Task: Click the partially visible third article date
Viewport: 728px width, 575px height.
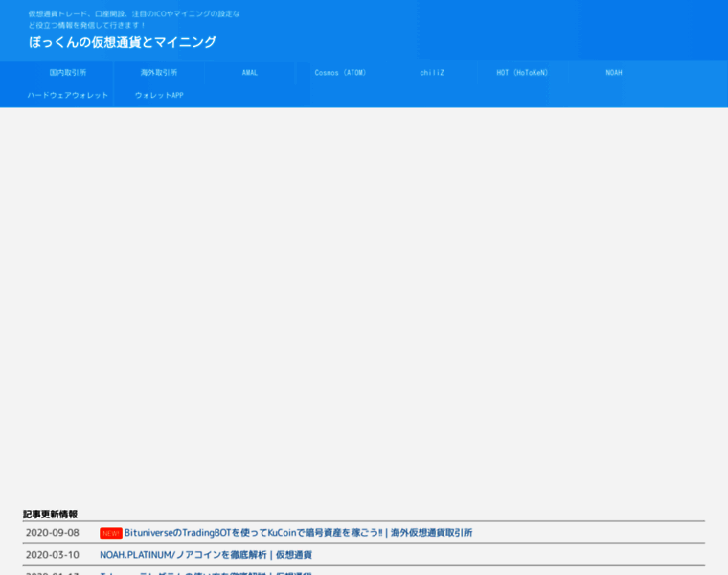Action: 52,572
